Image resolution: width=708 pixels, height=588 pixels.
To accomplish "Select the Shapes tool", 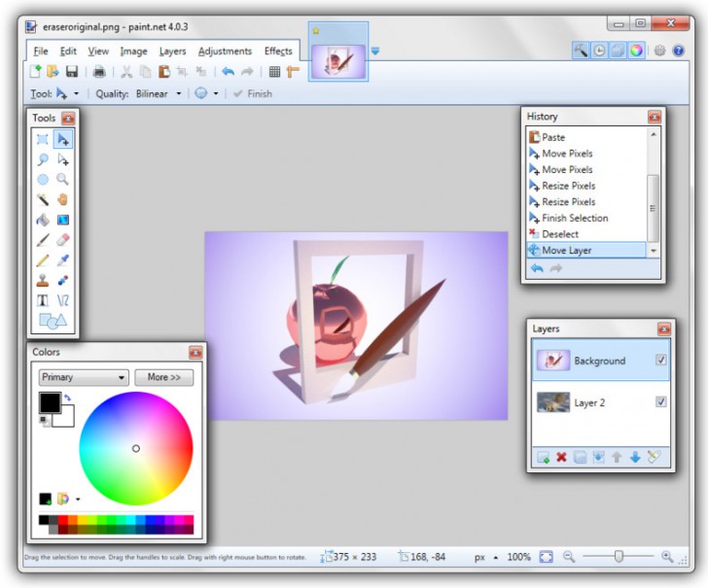I will (x=53, y=321).
